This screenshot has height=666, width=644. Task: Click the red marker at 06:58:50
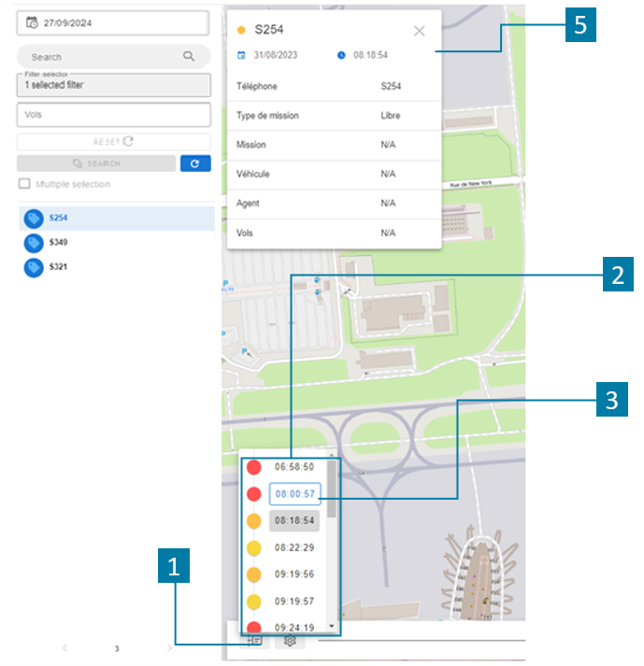point(254,467)
